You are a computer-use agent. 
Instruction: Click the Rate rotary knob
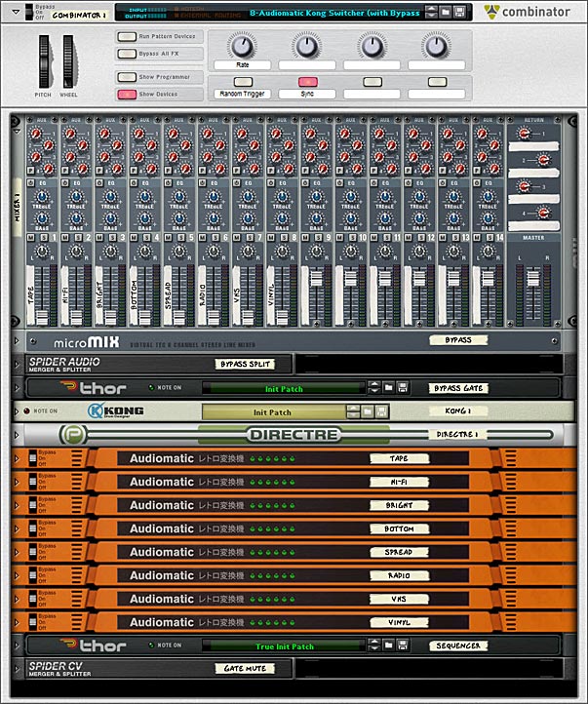point(243,46)
